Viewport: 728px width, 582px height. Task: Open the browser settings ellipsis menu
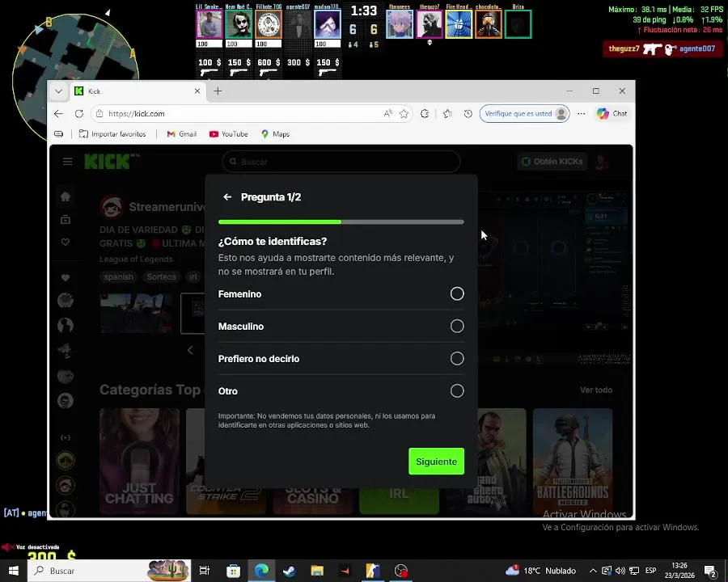click(x=582, y=114)
